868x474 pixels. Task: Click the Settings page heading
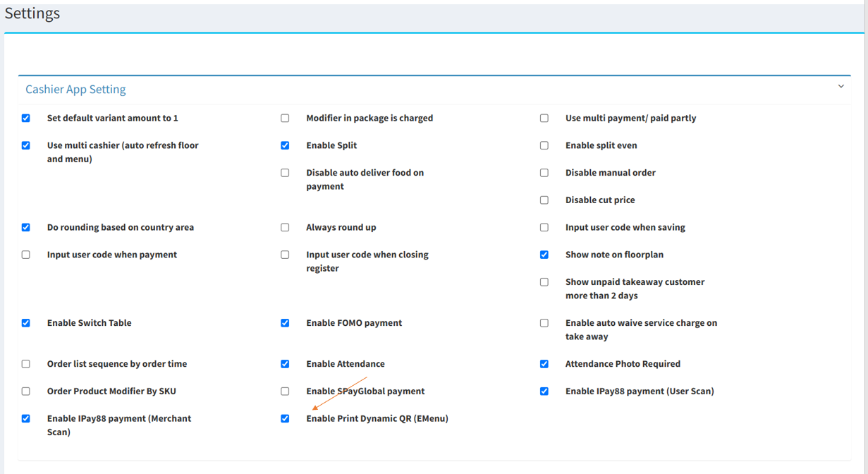[32, 13]
